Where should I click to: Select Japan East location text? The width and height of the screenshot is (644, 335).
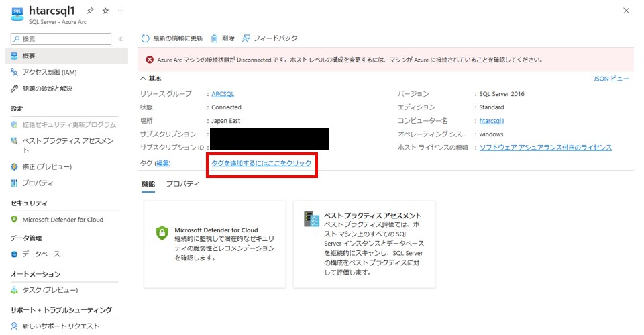(x=226, y=121)
